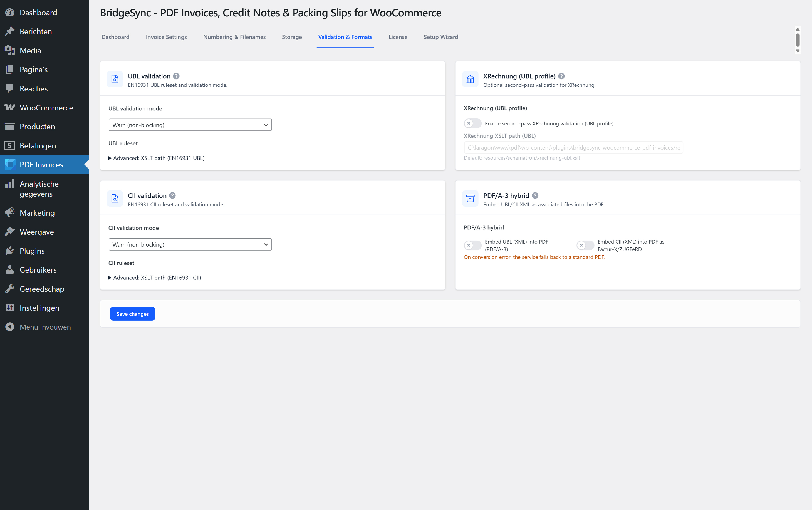The width and height of the screenshot is (812, 510).
Task: Open the UBL validation mode dropdown
Action: 190,125
